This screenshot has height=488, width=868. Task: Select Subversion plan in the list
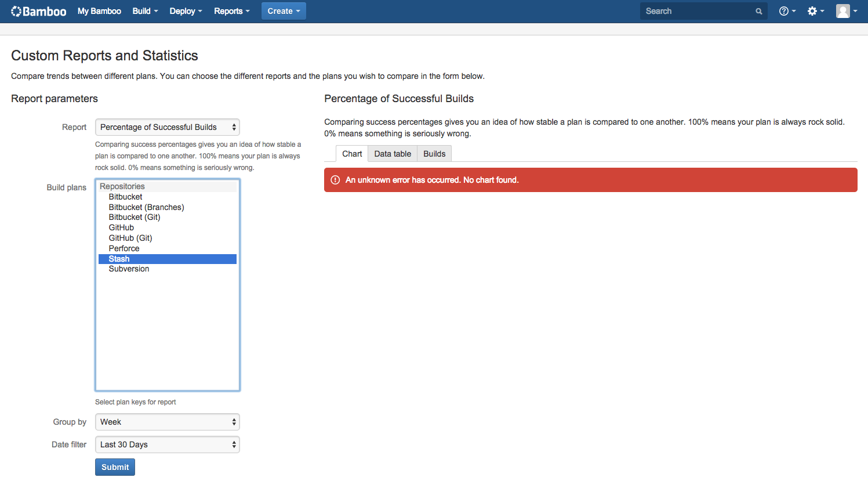pyautogui.click(x=168, y=269)
